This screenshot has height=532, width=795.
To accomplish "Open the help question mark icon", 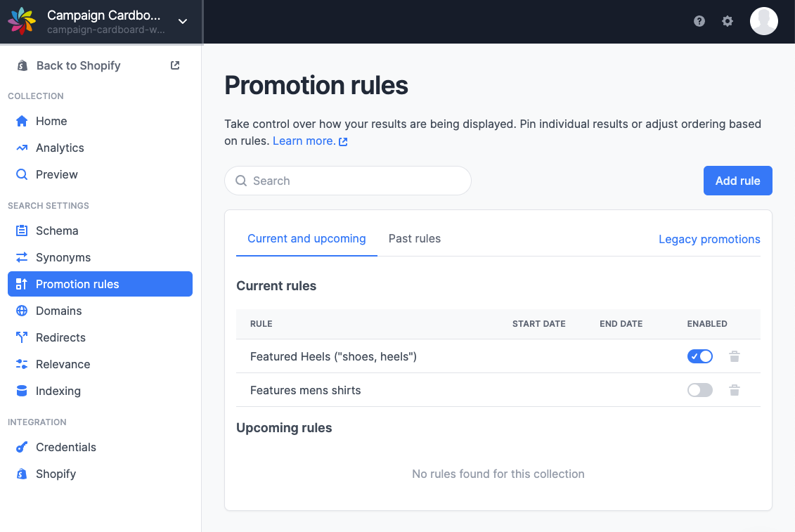I will [x=699, y=21].
